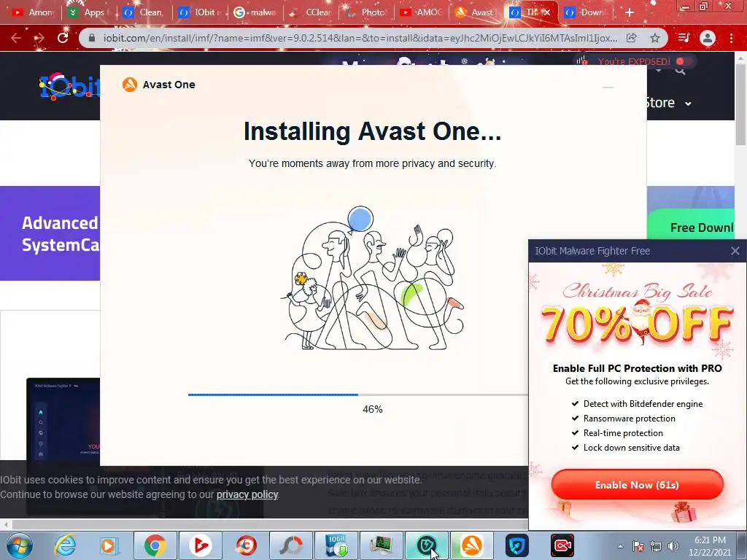
Task: Open the Windows Start orb
Action: [x=20, y=545]
